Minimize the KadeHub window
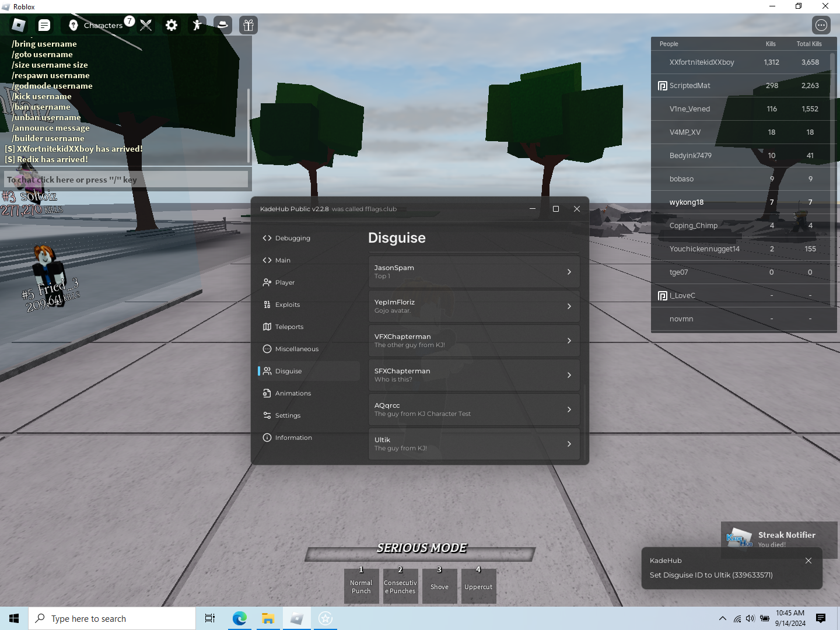The width and height of the screenshot is (840, 630). click(x=533, y=209)
